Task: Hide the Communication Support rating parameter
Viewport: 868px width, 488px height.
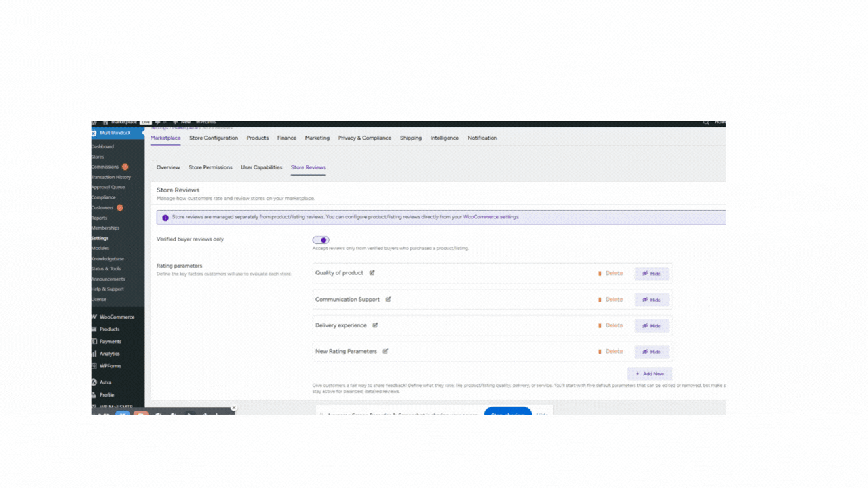Action: tap(652, 300)
